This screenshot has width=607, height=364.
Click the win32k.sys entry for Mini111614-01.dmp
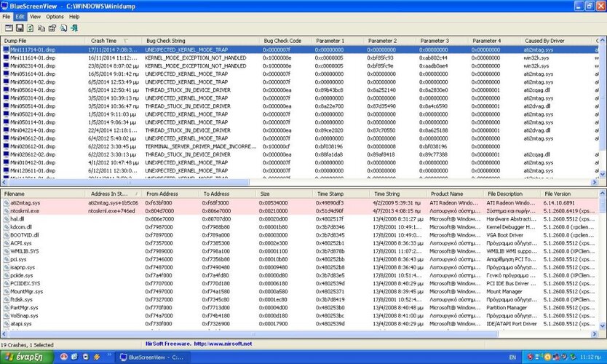[536, 58]
